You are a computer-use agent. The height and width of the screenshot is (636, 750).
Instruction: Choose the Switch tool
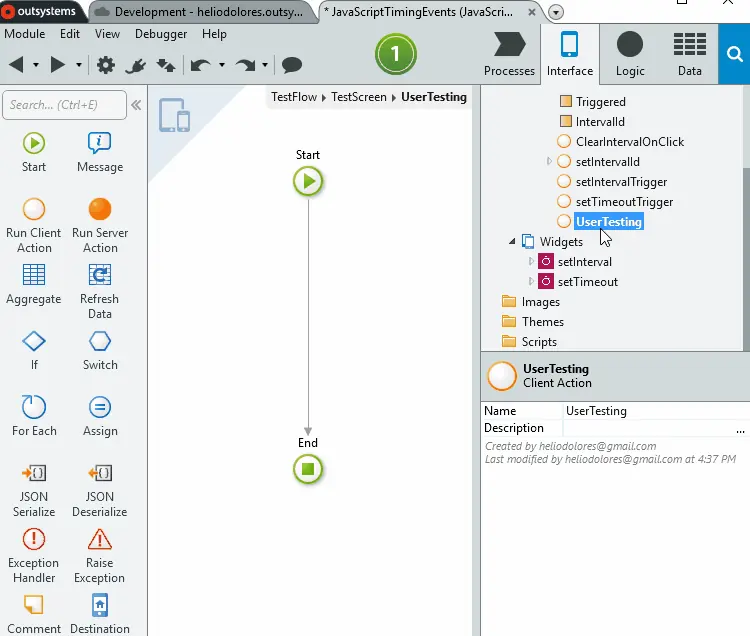[x=100, y=351]
